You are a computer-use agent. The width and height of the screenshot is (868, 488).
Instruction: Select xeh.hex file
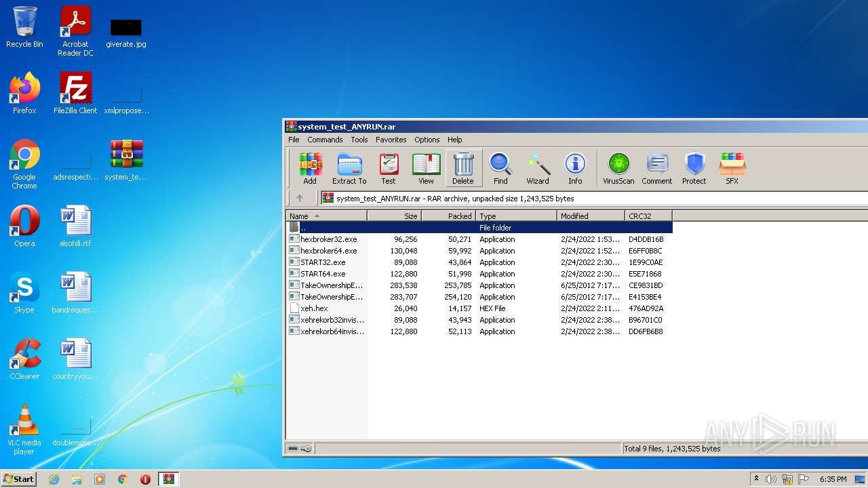click(479, 308)
